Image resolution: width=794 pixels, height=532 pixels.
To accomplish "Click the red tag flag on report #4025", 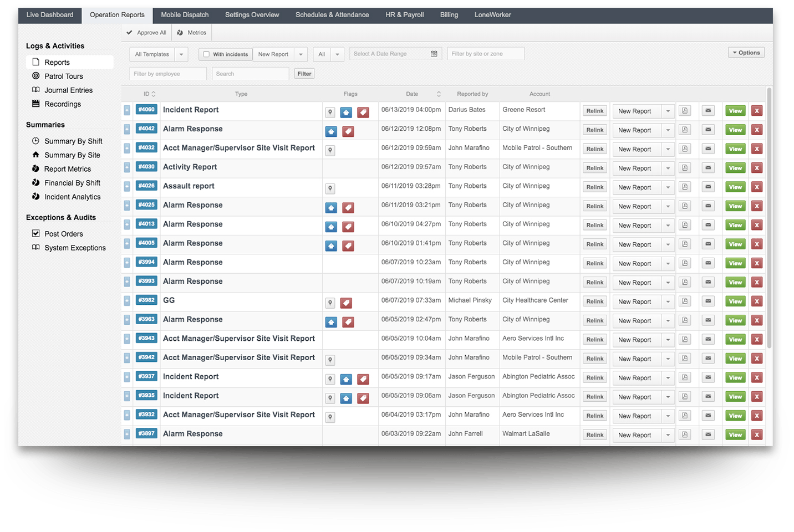I will coord(348,208).
